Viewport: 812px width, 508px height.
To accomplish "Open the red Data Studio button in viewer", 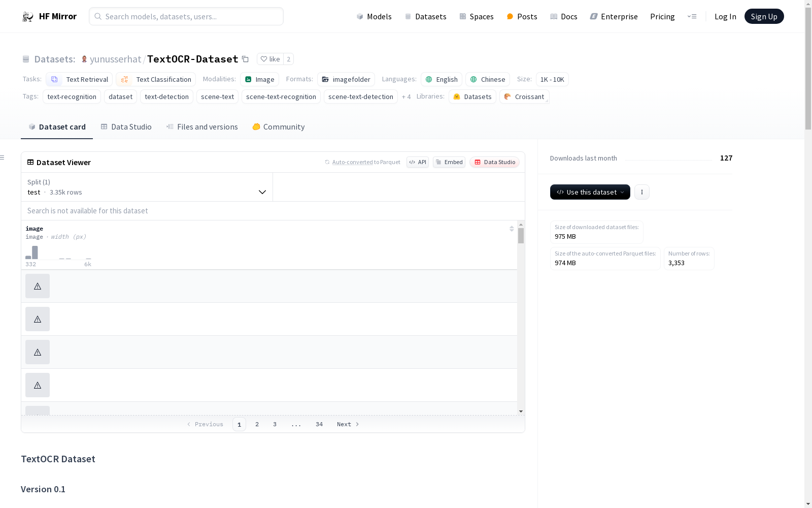I will click(x=495, y=162).
